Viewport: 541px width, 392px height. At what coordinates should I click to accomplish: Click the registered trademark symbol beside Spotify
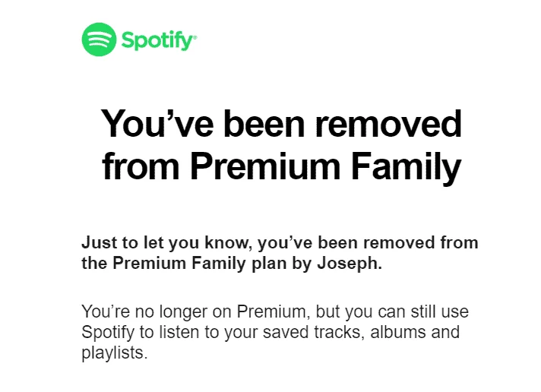point(195,36)
